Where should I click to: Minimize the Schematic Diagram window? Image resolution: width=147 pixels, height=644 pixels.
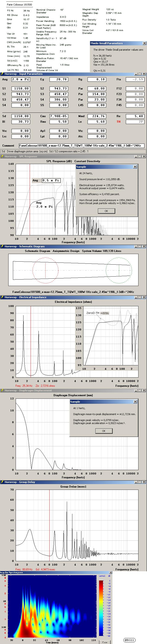click(x=136, y=246)
